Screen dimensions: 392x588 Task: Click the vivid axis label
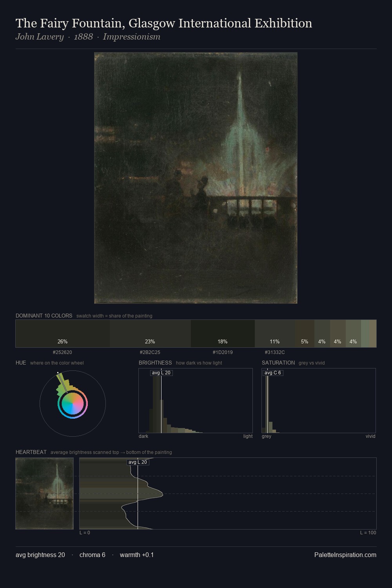370,436
